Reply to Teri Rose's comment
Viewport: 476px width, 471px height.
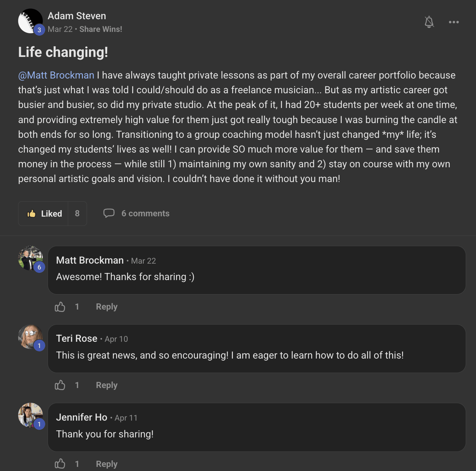(x=107, y=385)
